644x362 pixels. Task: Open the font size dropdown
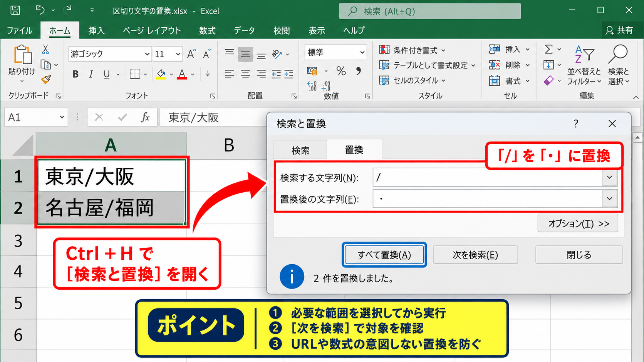(178, 54)
